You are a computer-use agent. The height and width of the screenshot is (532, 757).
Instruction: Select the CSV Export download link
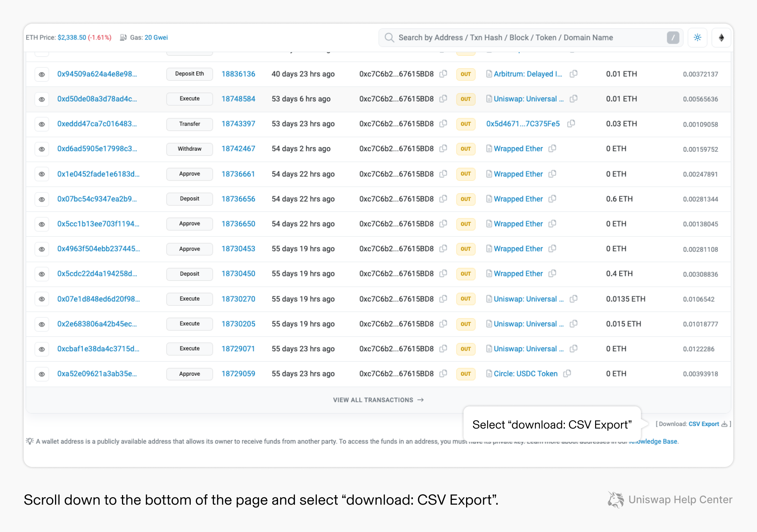704,424
